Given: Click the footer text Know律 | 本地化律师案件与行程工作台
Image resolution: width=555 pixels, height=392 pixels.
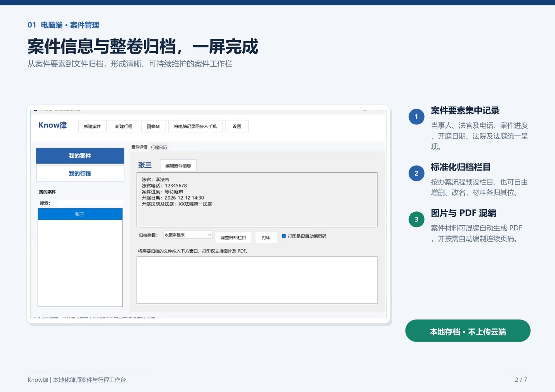Looking at the screenshot, I should point(77,380).
